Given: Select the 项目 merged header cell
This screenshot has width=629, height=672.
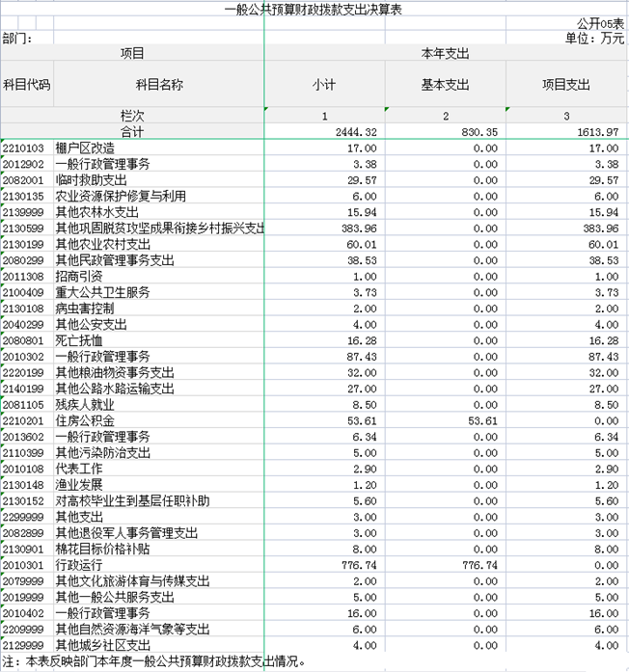Looking at the screenshot, I should [x=132, y=54].
